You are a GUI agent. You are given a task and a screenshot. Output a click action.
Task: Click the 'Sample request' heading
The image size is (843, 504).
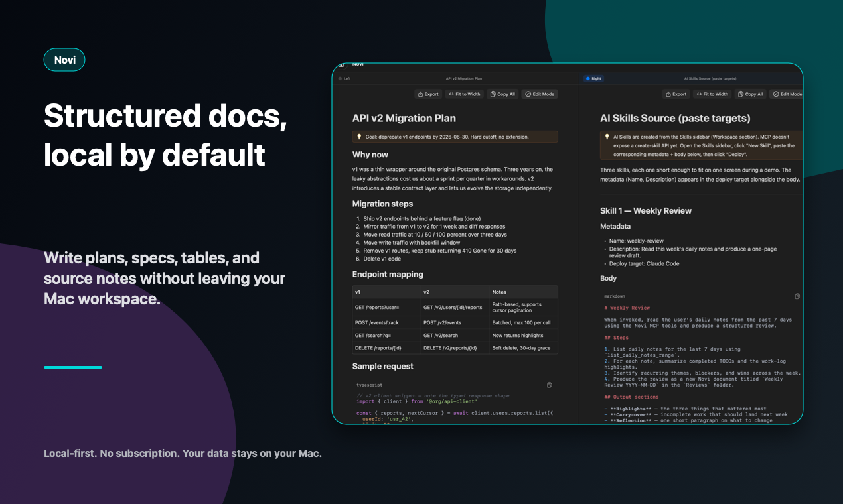383,366
